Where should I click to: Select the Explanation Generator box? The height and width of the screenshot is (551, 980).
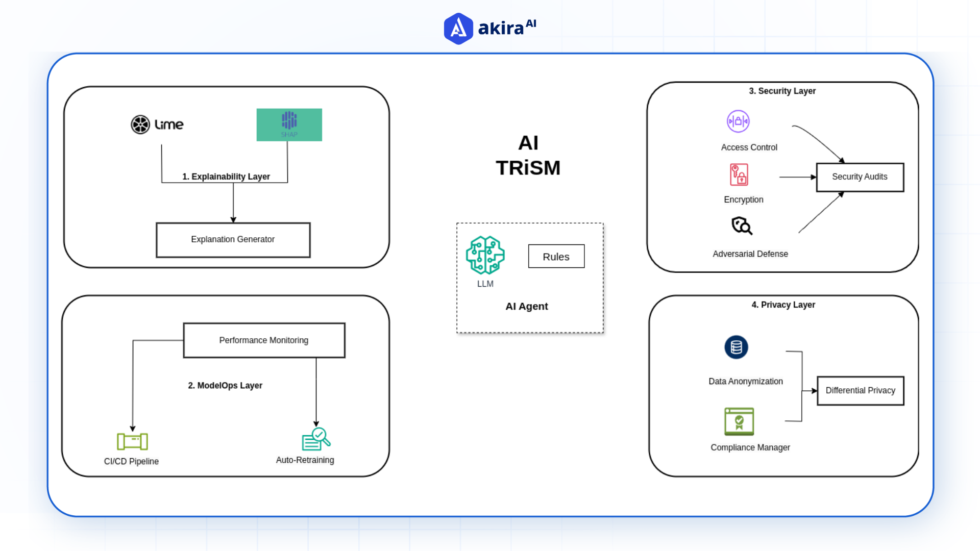click(233, 239)
